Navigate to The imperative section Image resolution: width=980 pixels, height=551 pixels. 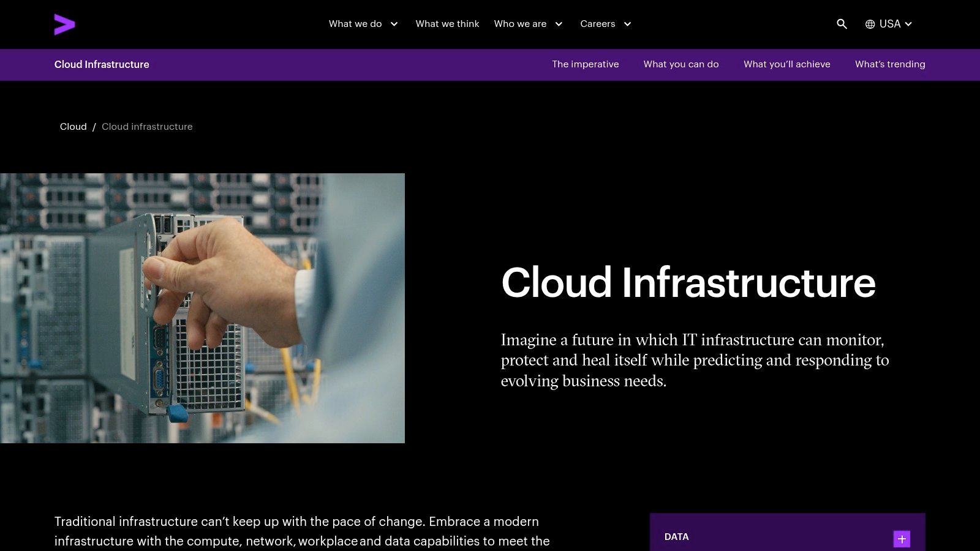tap(586, 64)
